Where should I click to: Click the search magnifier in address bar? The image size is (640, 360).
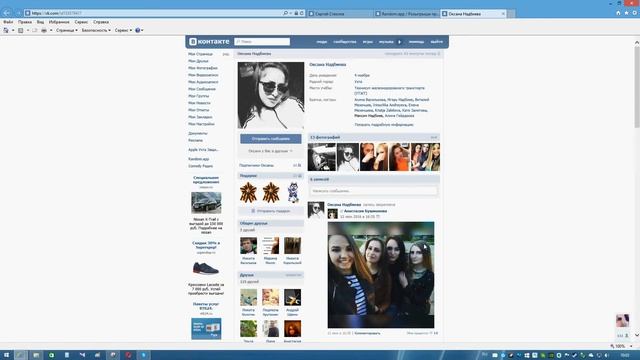(285, 13)
